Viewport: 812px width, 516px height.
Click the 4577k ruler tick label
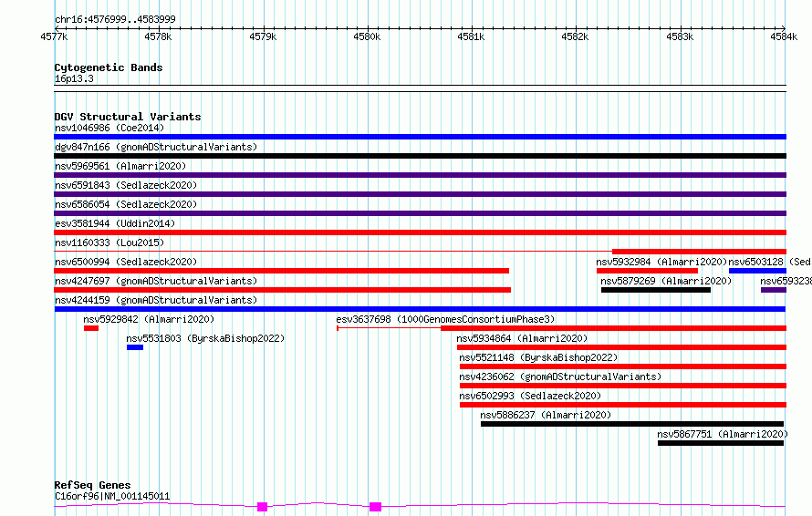coord(54,36)
